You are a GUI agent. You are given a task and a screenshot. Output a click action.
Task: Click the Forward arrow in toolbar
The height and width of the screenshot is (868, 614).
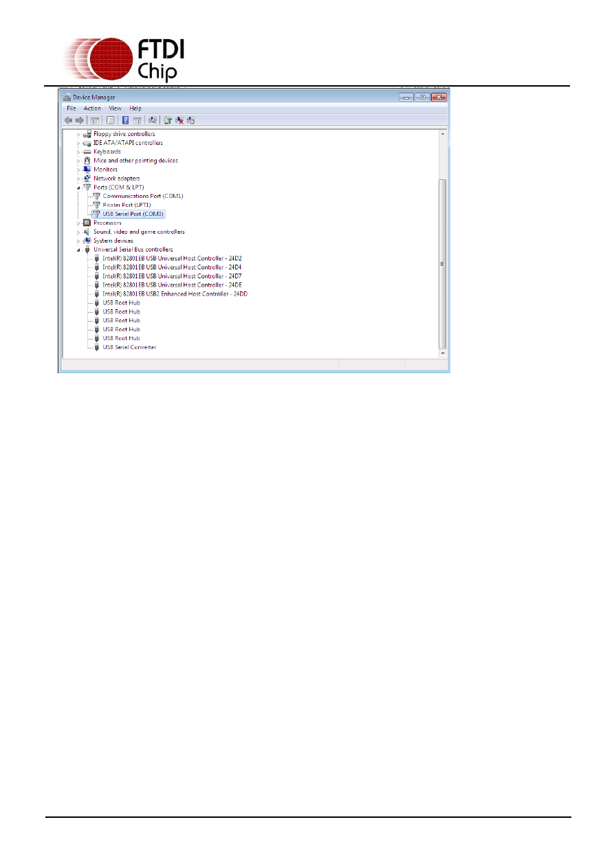79,120
